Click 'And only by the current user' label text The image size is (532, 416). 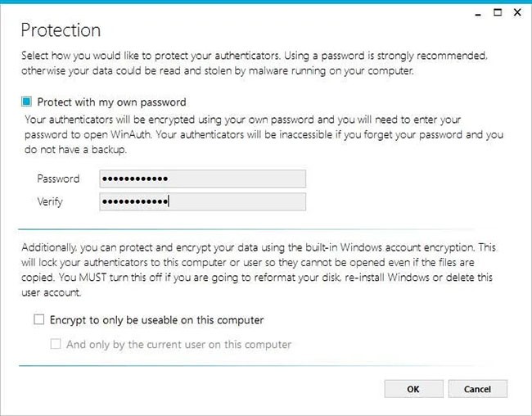(178, 344)
